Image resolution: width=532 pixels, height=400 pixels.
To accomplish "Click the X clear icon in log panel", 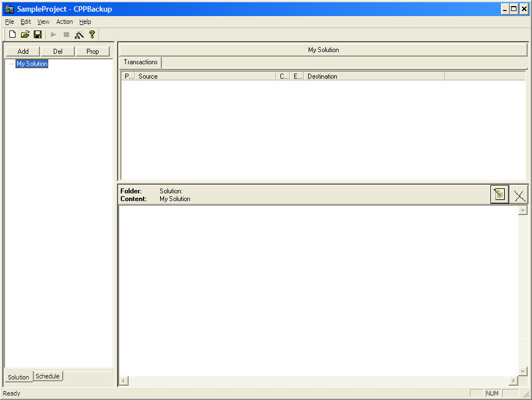I will coord(519,196).
